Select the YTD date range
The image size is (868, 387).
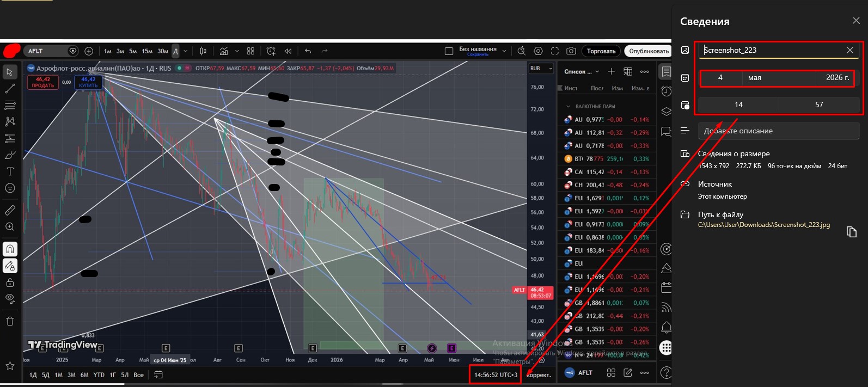pos(99,375)
